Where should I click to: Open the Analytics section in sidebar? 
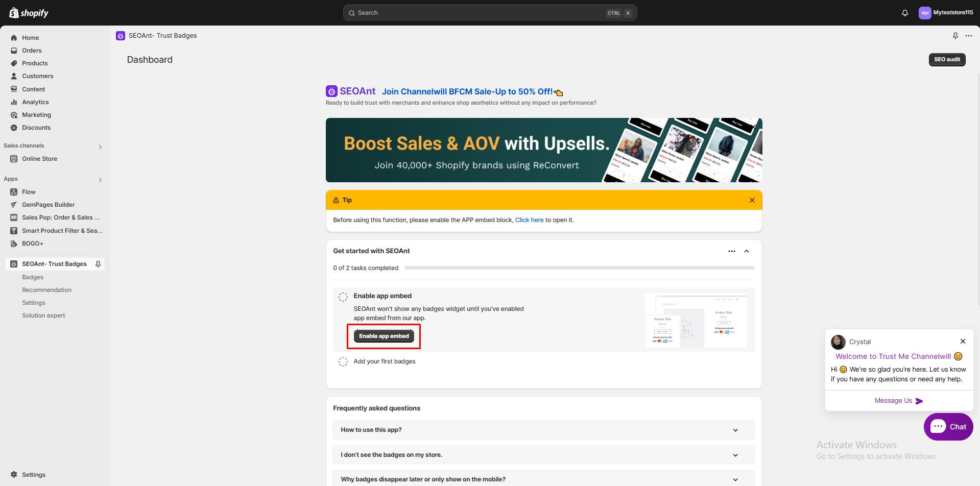point(36,102)
